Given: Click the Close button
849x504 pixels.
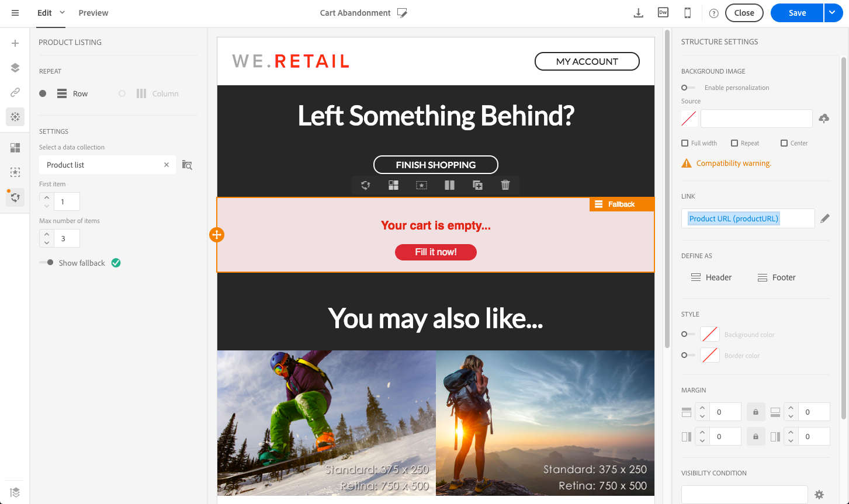Looking at the screenshot, I should coord(744,13).
